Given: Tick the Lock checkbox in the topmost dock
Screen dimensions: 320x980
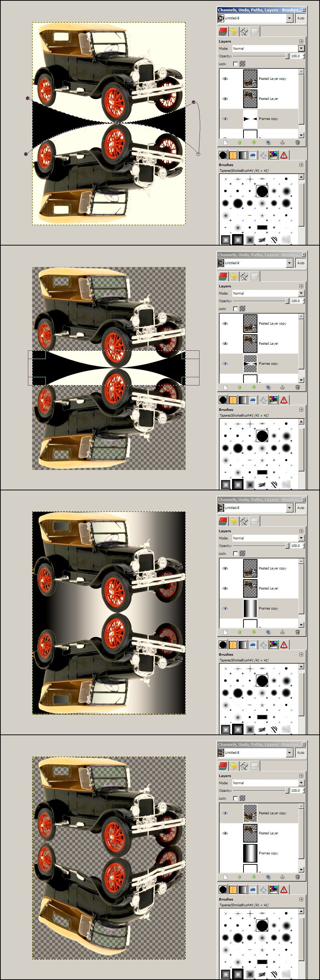Looking at the screenshot, I should (235, 64).
